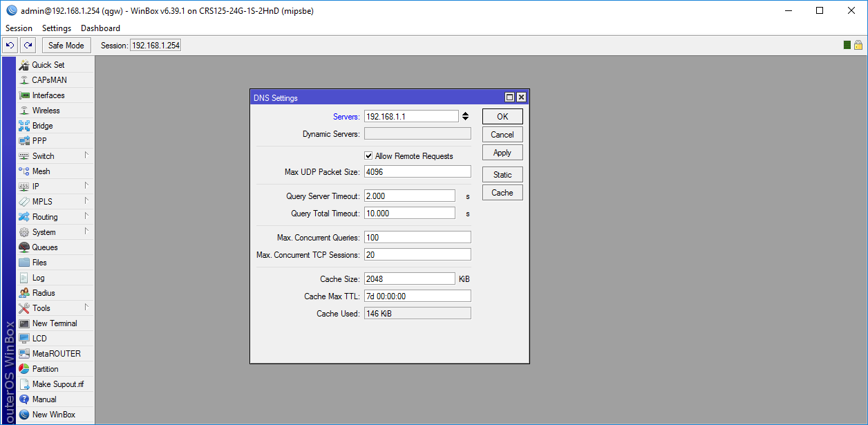Click the Max UDP Packet Size field
The width and height of the screenshot is (868, 425).
tap(417, 172)
